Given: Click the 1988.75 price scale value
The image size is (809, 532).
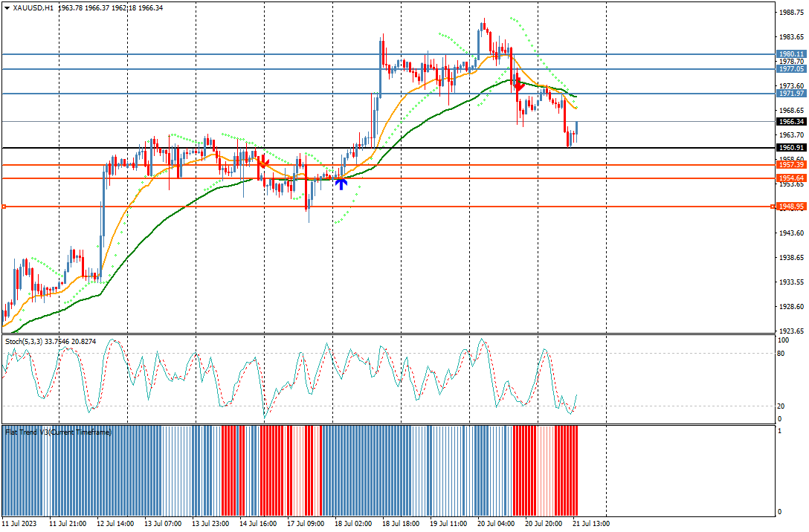Looking at the screenshot, I should 791,13.
